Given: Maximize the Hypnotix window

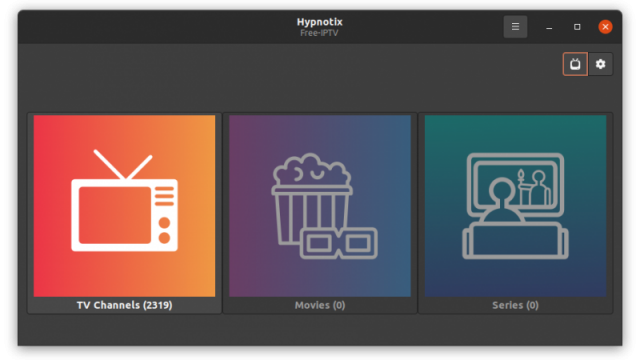Looking at the screenshot, I should click(x=577, y=27).
